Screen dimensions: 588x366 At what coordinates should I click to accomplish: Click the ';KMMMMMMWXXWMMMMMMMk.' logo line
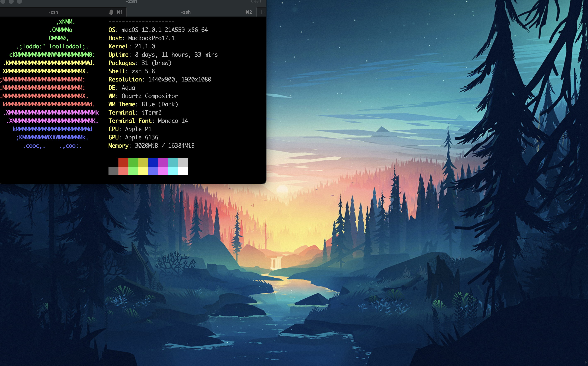[52, 137]
